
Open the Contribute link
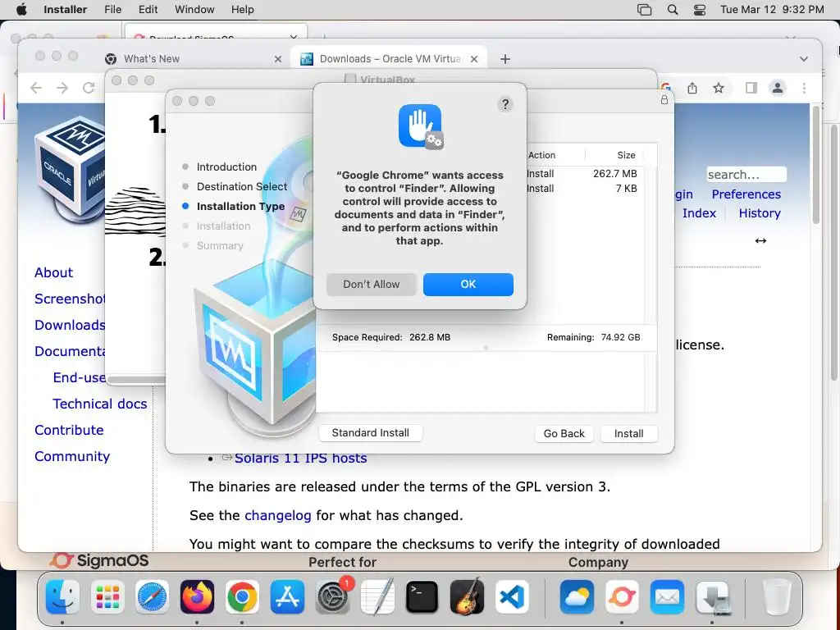[x=69, y=430]
